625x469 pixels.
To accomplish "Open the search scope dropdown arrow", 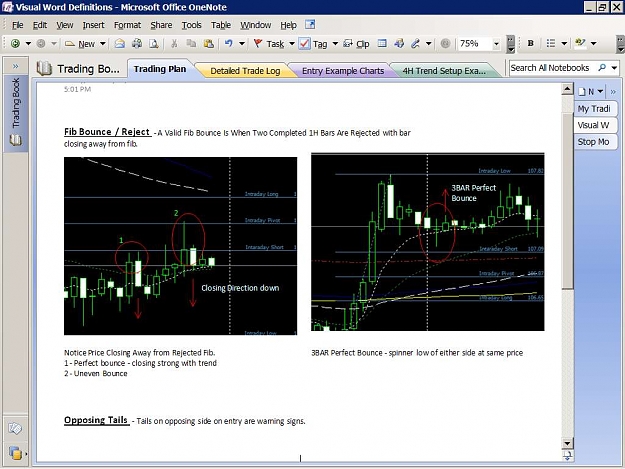I will point(614,68).
